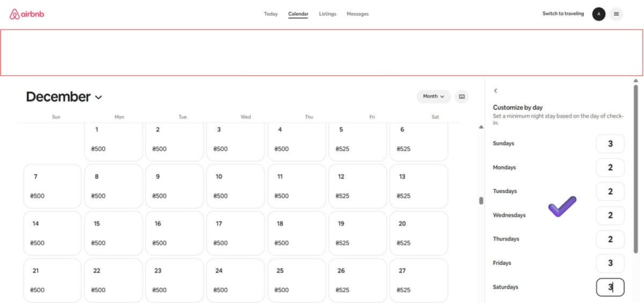
Task: Select December 24 on the calendar
Action: point(236,280)
